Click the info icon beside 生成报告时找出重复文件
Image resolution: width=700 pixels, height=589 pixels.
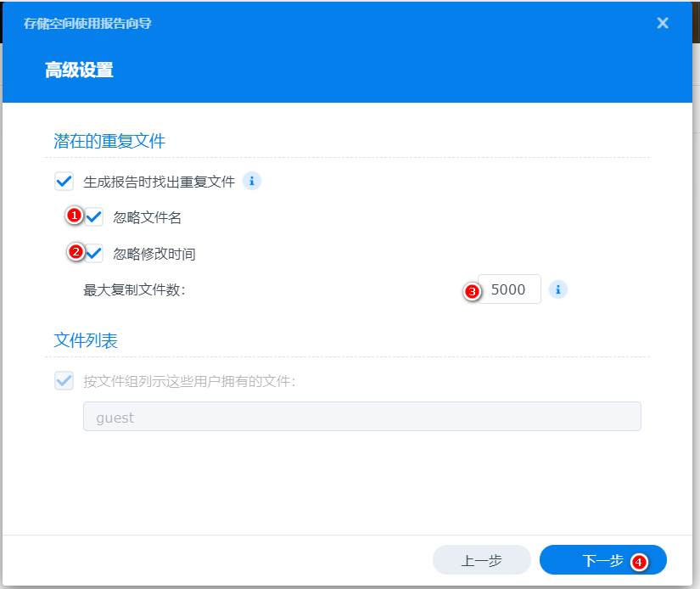[x=252, y=181]
